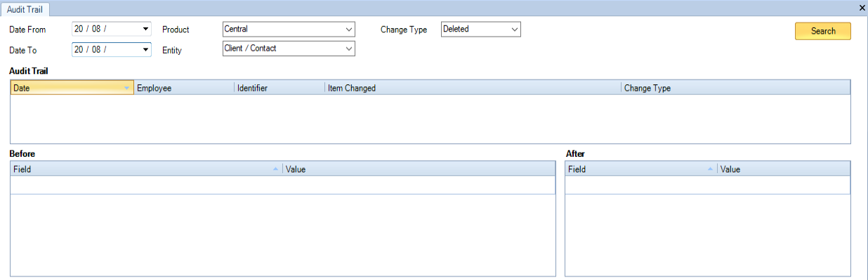This screenshot has width=868, height=280.
Task: Sort by the Employee column header
Action: (x=184, y=88)
